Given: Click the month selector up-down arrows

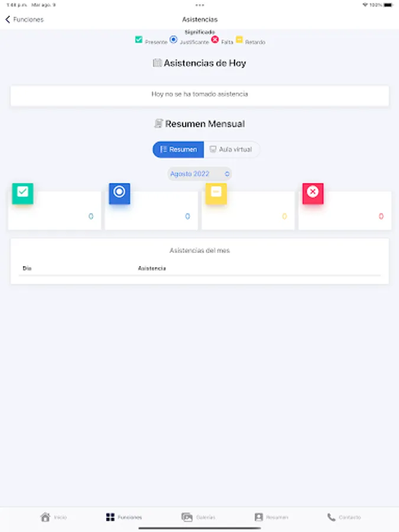Looking at the screenshot, I should pos(227,174).
